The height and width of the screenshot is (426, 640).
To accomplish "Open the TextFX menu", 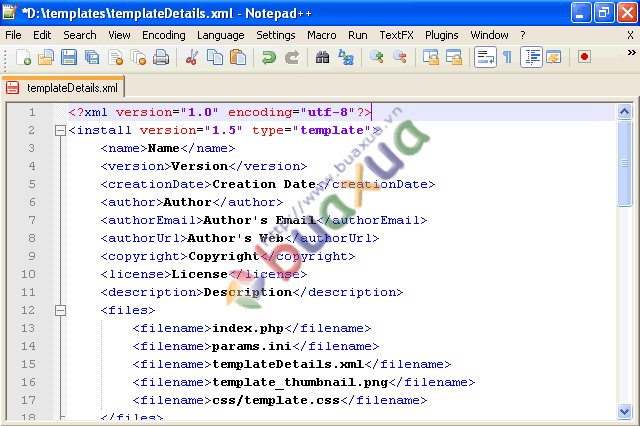I will pyautogui.click(x=396, y=35).
